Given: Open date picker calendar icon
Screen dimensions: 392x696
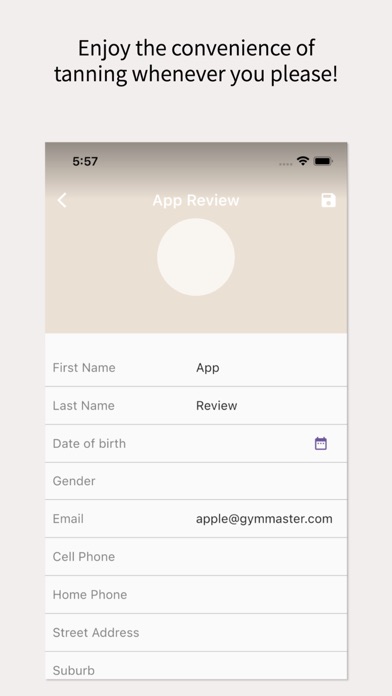Looking at the screenshot, I should click(x=321, y=443).
